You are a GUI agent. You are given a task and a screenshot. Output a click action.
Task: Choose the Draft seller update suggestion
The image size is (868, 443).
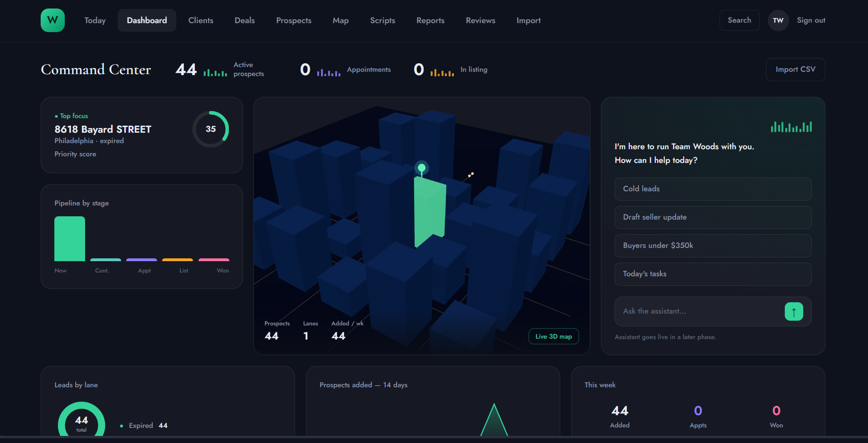(x=713, y=217)
